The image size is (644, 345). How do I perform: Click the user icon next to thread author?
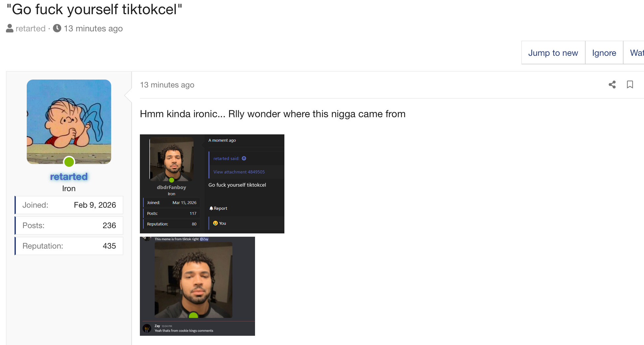(x=10, y=28)
